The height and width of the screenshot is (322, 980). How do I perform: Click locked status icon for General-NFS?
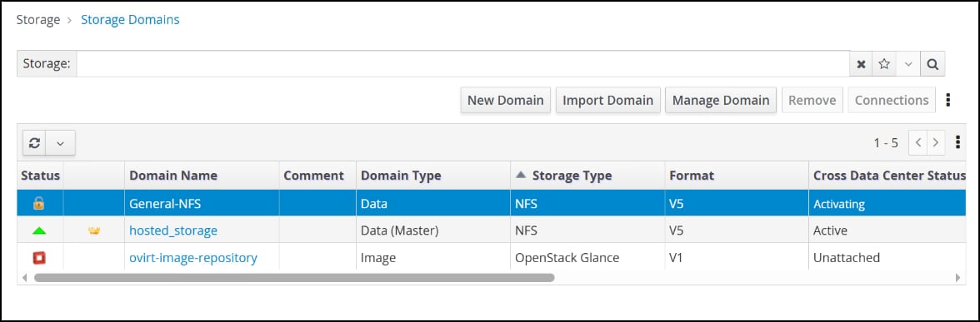[38, 203]
